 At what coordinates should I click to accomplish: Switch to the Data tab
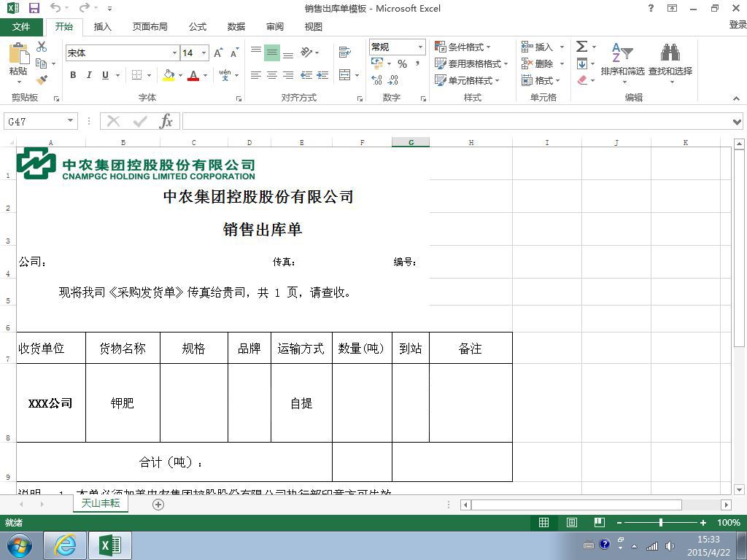[x=236, y=27]
